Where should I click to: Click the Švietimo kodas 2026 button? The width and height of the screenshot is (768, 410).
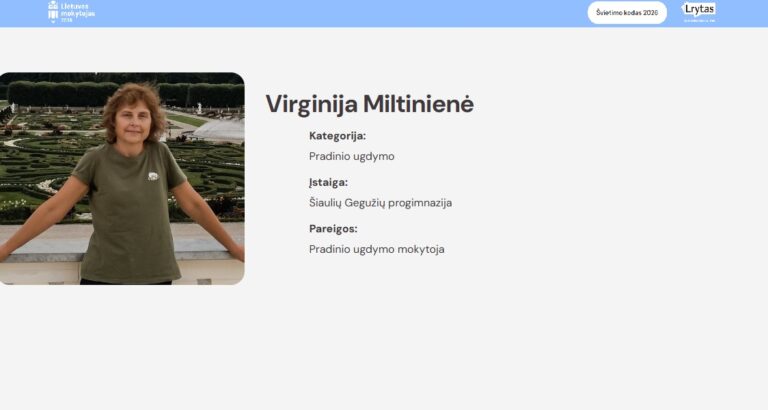point(627,13)
